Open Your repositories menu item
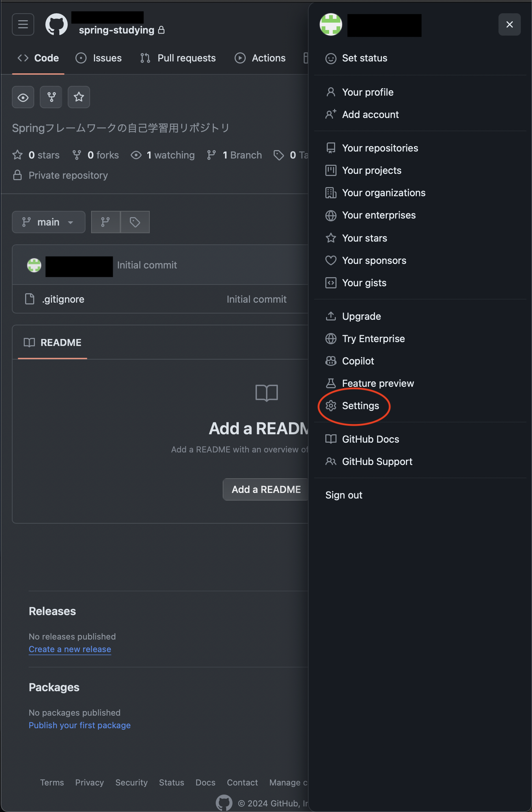 (x=420, y=148)
